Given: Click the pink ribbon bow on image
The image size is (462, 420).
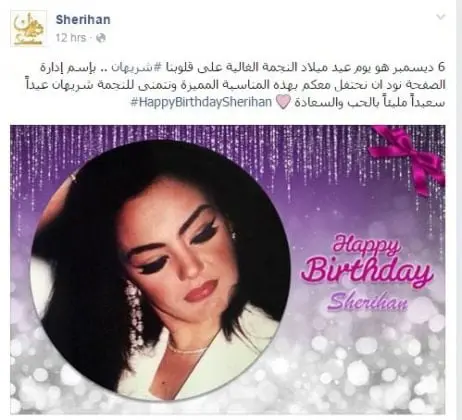Looking at the screenshot, I should pos(408,157).
